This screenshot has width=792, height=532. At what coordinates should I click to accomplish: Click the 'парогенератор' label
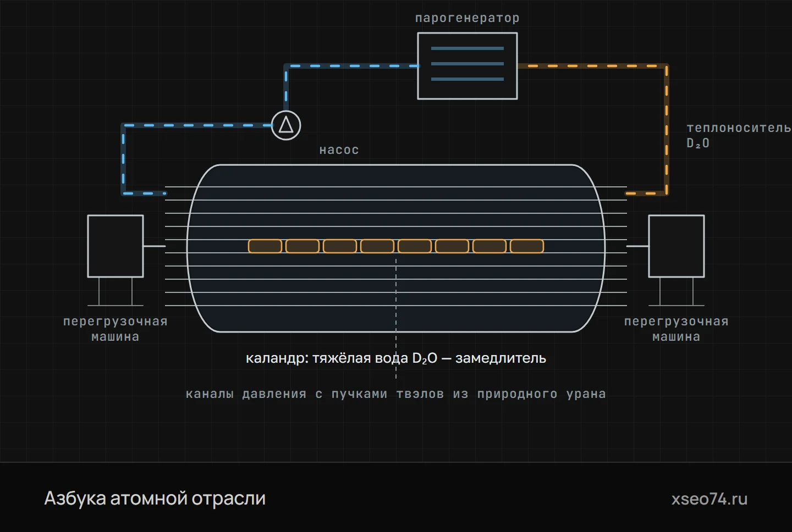tap(468, 18)
